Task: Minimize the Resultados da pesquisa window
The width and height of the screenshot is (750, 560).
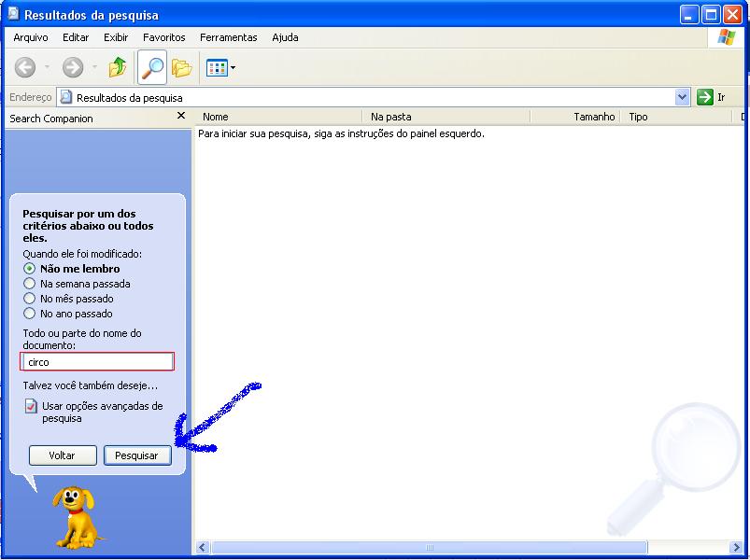Action: (688, 15)
